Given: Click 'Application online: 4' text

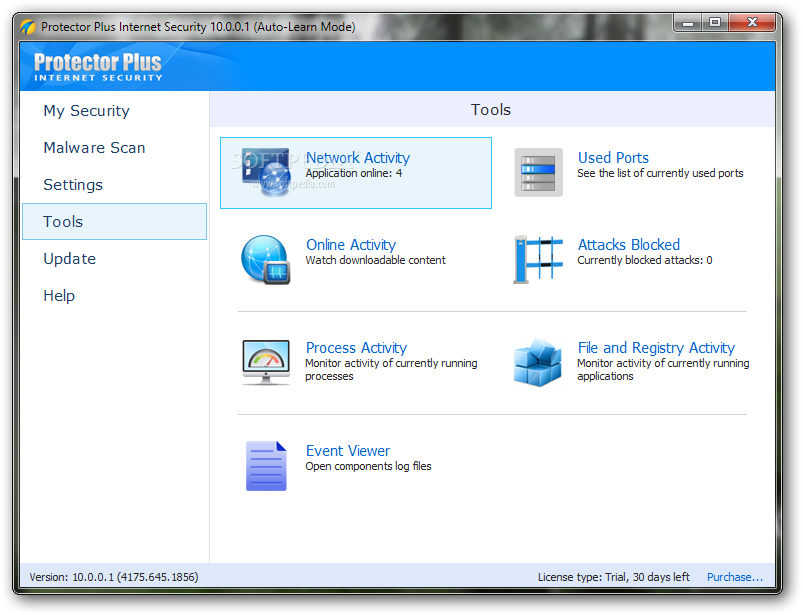Looking at the screenshot, I should (x=354, y=173).
